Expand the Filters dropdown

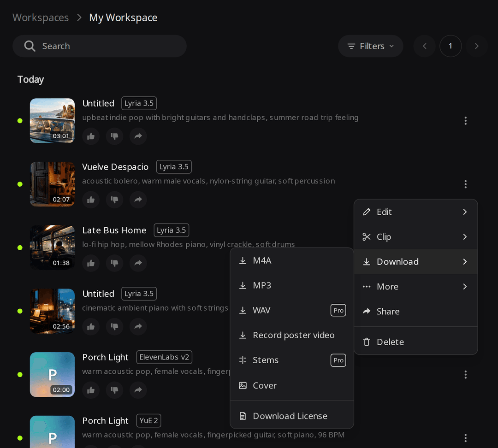point(371,46)
